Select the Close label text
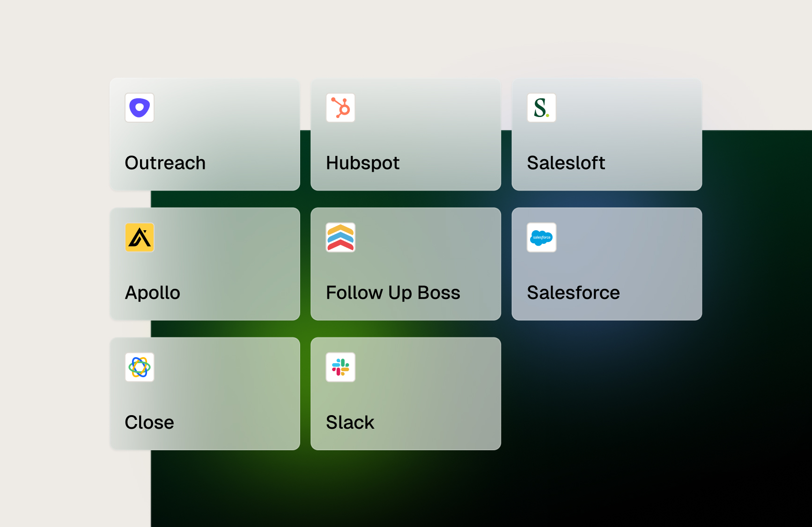This screenshot has height=527, width=812. [149, 422]
